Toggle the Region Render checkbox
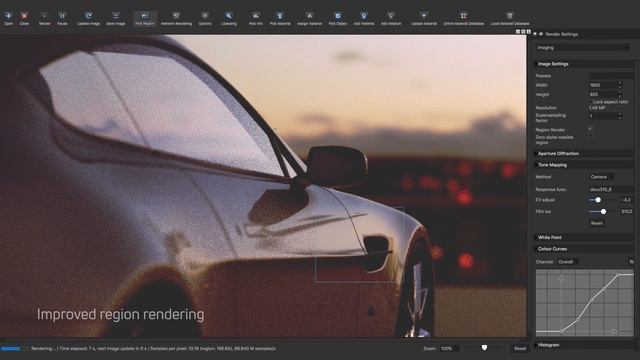The image size is (640, 360). 590,129
